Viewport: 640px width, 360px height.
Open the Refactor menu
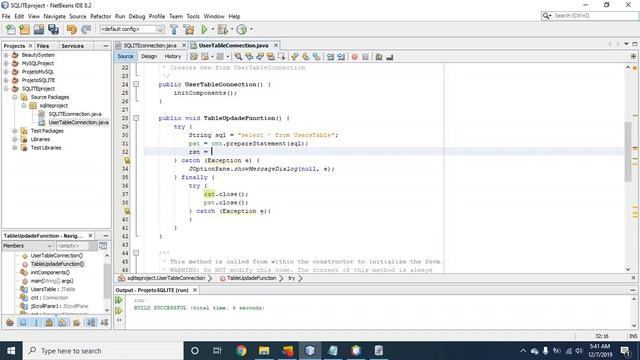tap(100, 16)
